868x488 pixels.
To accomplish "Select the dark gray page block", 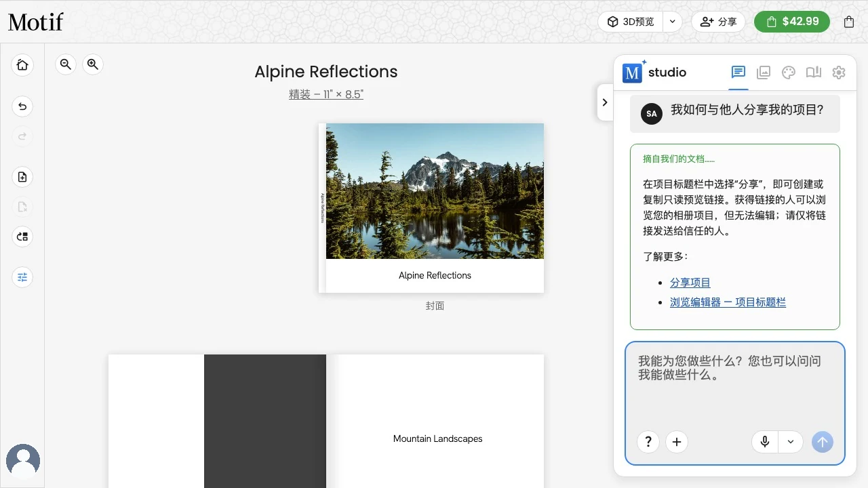I will 265,421.
